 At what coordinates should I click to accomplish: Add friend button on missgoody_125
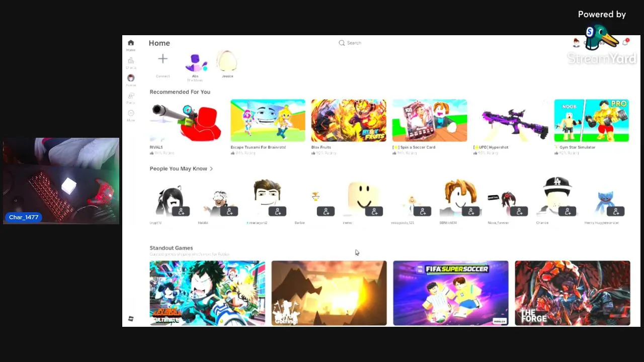coord(423,211)
